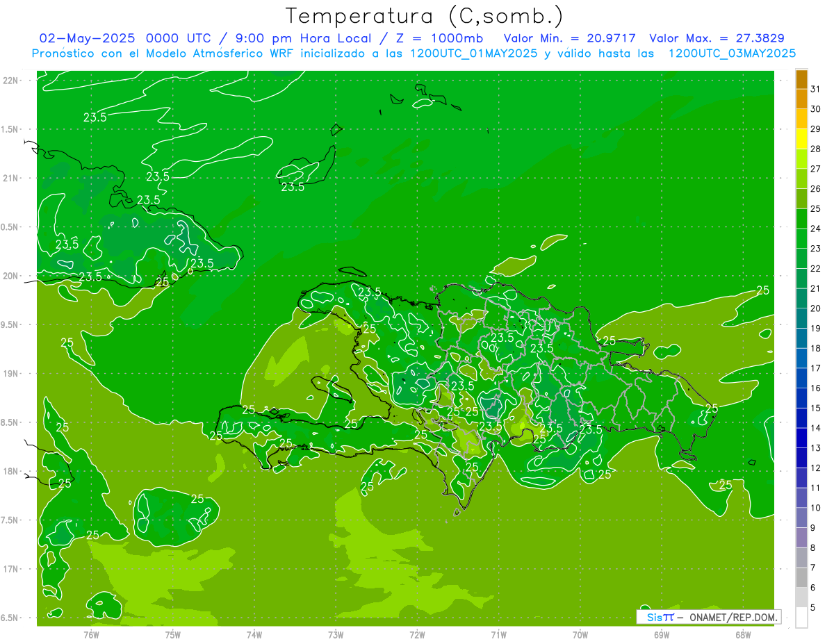834x644 pixels.
Task: Click the orange color band between 30 and 31
Action: (801, 99)
